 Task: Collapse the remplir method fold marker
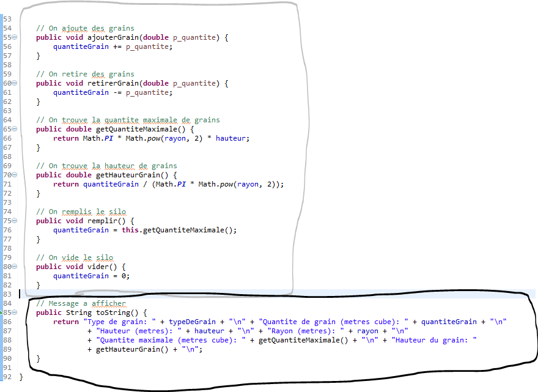point(15,221)
